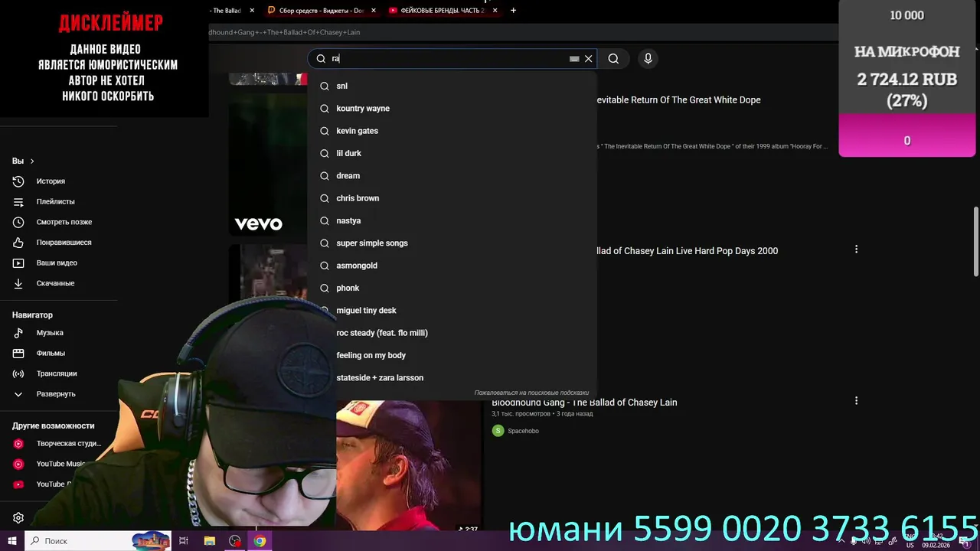Close the ФЕЙКОВЫЕ БРЕНДЫ tab
The image size is (980, 551).
coord(495,11)
